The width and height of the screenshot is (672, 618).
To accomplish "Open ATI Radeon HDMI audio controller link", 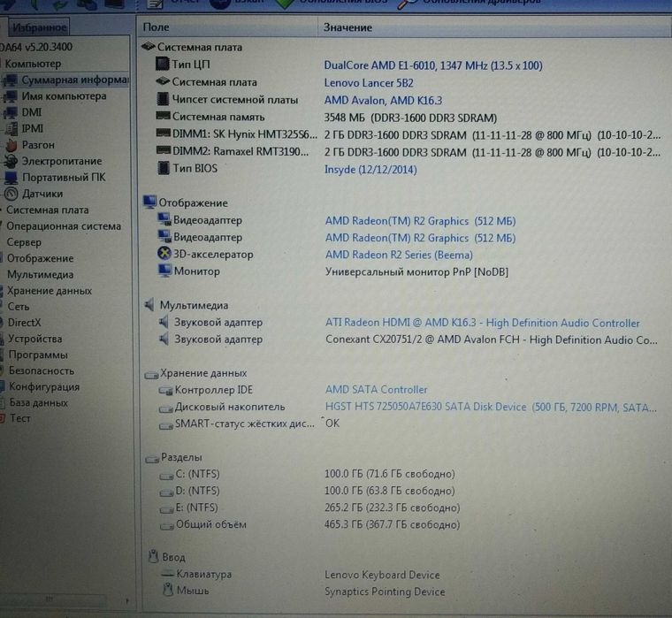I will coord(482,323).
